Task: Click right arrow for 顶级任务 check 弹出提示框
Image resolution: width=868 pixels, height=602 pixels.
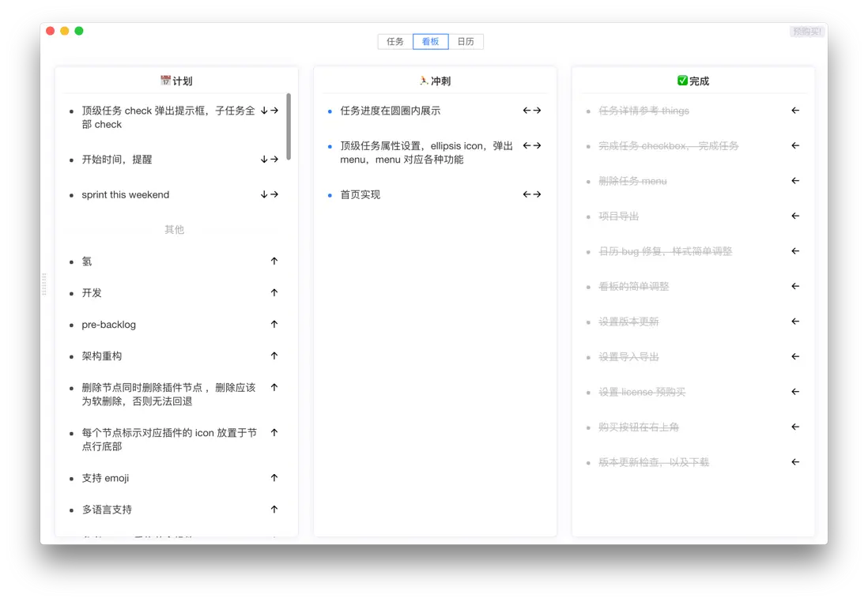Action: click(274, 111)
